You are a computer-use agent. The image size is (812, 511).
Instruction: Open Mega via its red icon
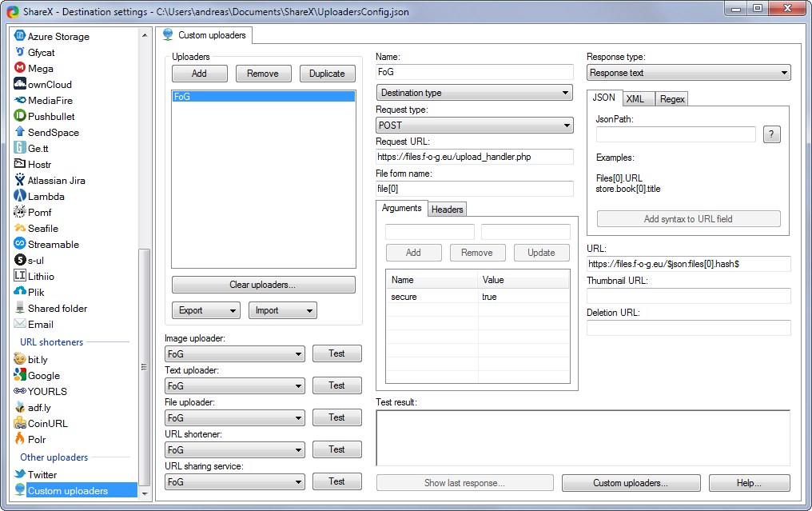point(20,68)
